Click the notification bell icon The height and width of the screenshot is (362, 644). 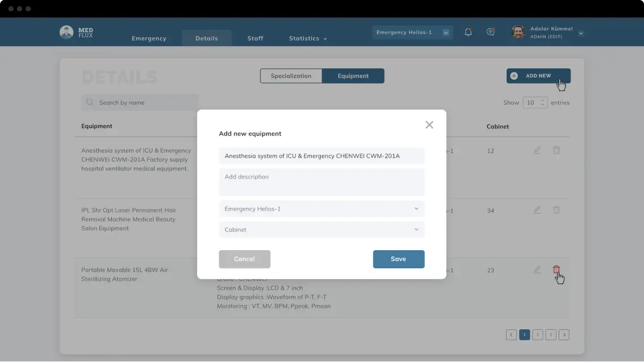tap(468, 32)
